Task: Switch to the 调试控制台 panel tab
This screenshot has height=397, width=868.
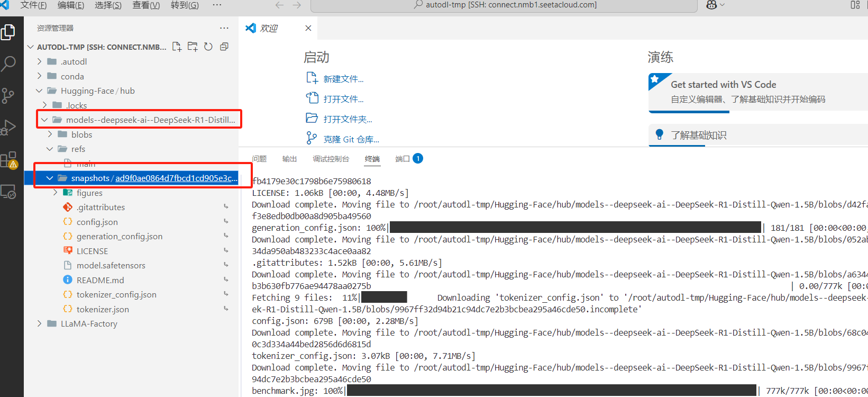Action: pos(331,159)
